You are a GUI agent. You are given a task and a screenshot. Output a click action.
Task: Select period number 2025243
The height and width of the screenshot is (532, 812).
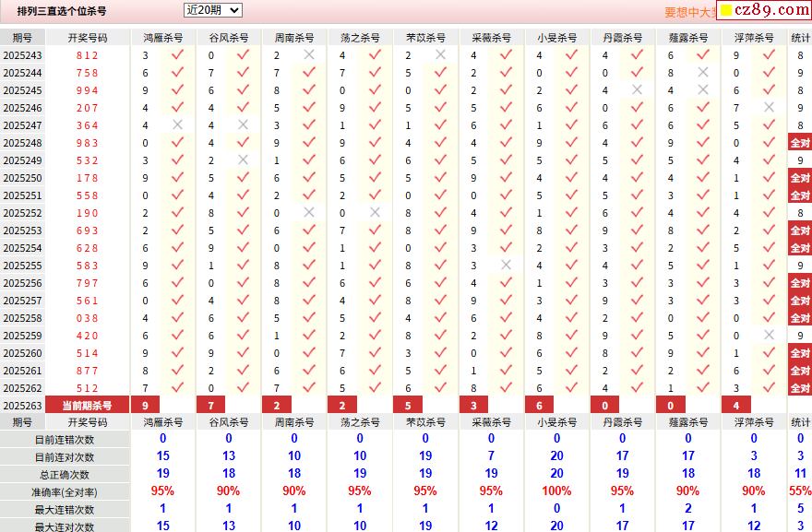(x=22, y=55)
